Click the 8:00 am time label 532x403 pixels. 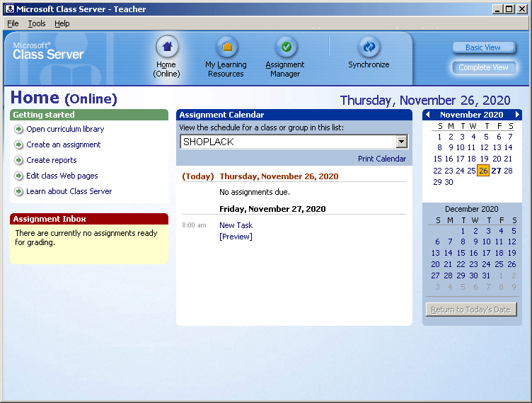(x=194, y=225)
